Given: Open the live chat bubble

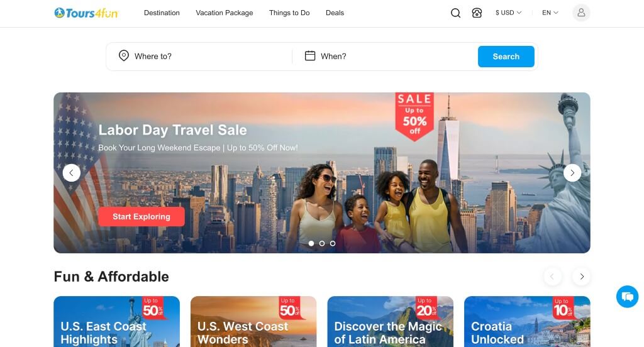Looking at the screenshot, I should pyautogui.click(x=627, y=297).
